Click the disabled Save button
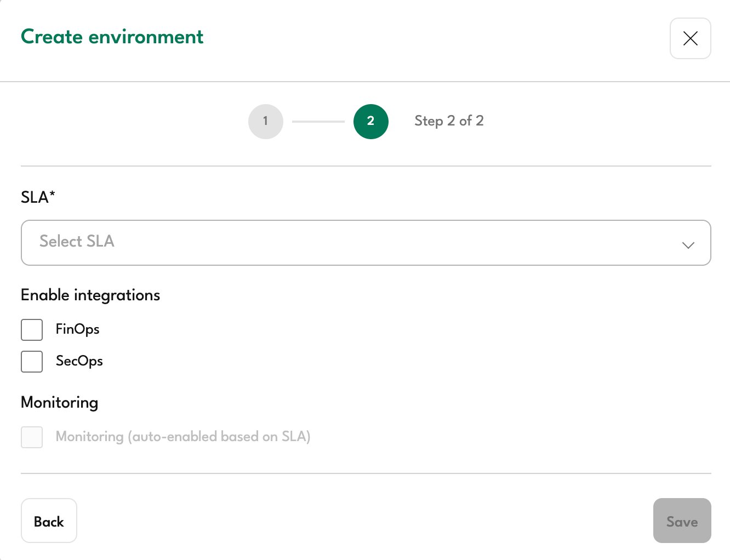Screen dimensions: 730x560 pos(682,521)
